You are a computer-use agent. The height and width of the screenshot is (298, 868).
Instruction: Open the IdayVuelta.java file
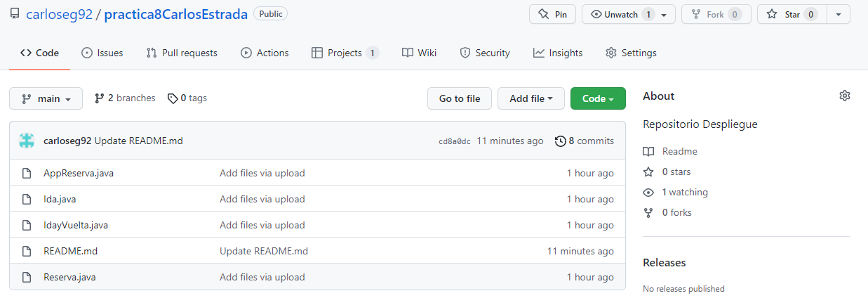tap(76, 225)
